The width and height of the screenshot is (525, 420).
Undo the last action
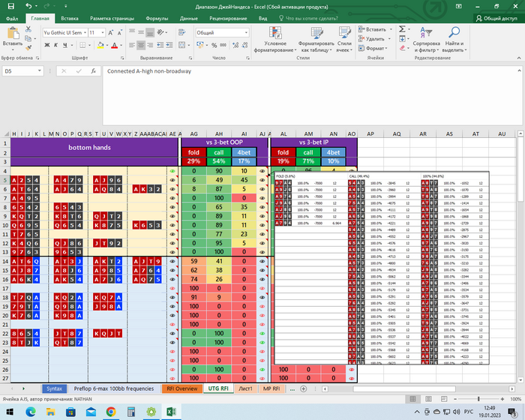pos(28,6)
